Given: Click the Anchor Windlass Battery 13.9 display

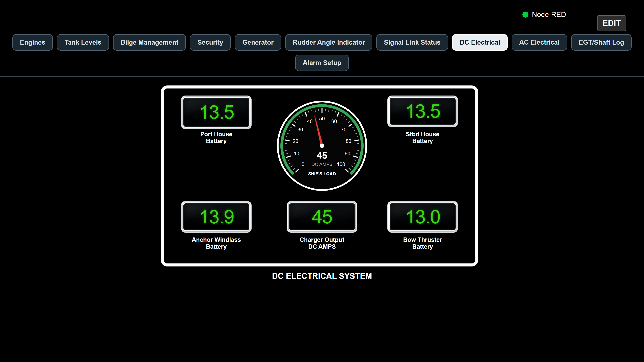Looking at the screenshot, I should tap(216, 217).
